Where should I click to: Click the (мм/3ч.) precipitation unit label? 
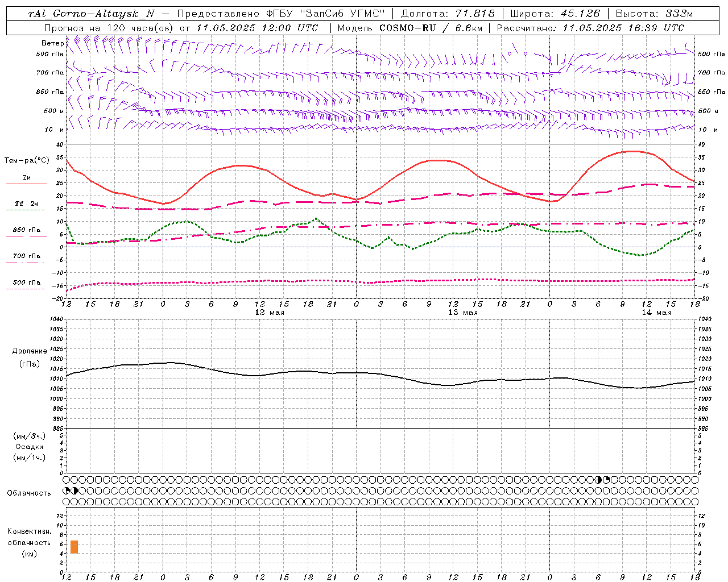[x=30, y=436]
